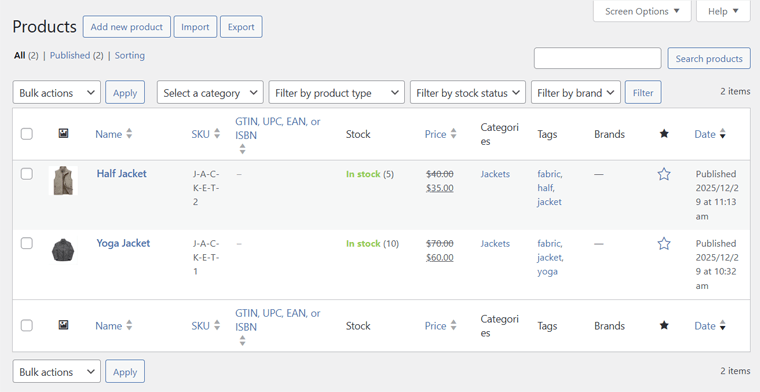Open the top Bulk actions dropdown

coord(57,93)
